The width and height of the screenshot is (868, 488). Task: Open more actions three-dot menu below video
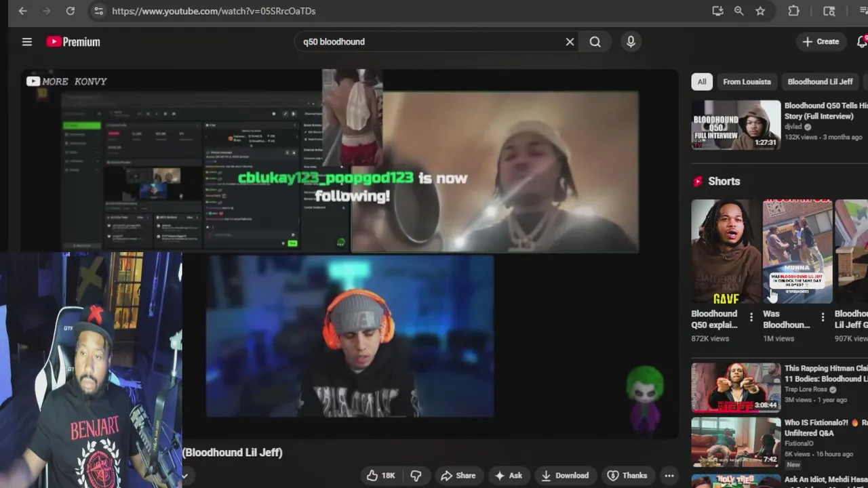point(669,475)
